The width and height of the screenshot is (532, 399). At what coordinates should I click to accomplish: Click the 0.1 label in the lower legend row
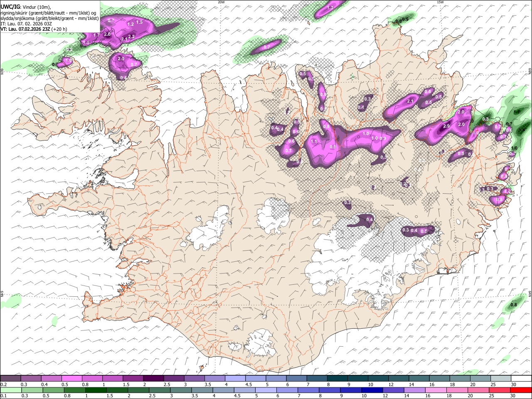(3, 396)
